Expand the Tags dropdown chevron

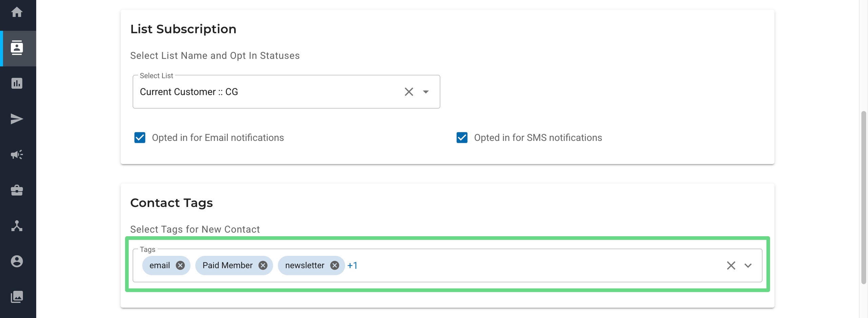[x=748, y=265]
